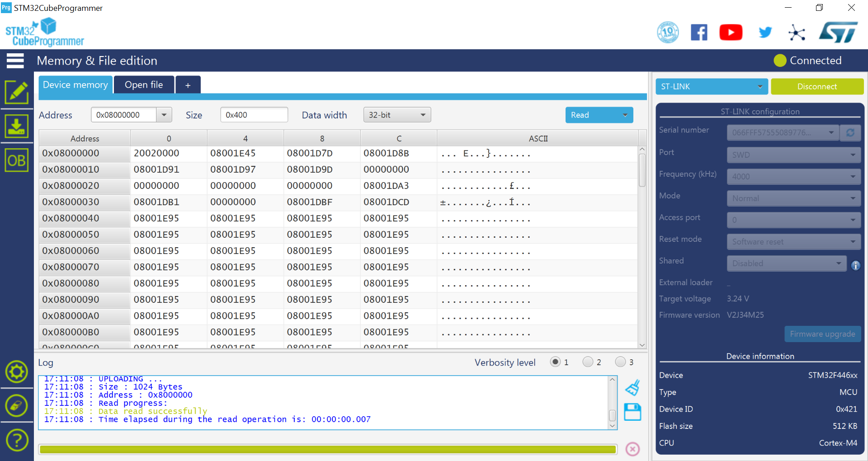Image resolution: width=868 pixels, height=461 pixels.
Task: Select cell 08001D91 in row 0x08000010
Action: point(169,169)
